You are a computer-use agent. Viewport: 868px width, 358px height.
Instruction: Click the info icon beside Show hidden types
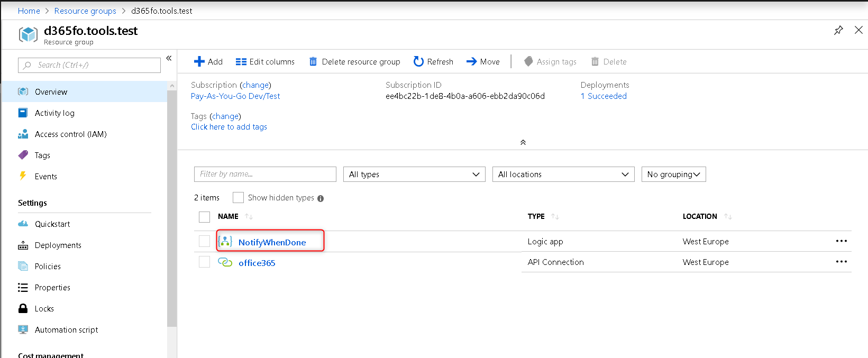(x=321, y=198)
